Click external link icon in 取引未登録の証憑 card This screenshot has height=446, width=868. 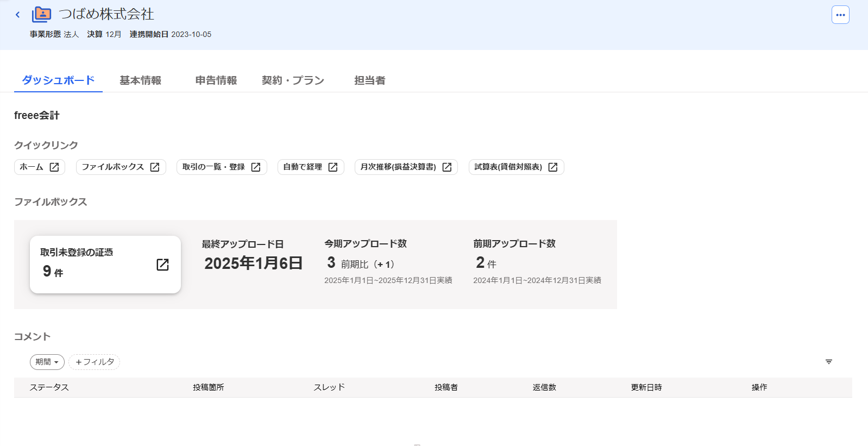pos(162,265)
